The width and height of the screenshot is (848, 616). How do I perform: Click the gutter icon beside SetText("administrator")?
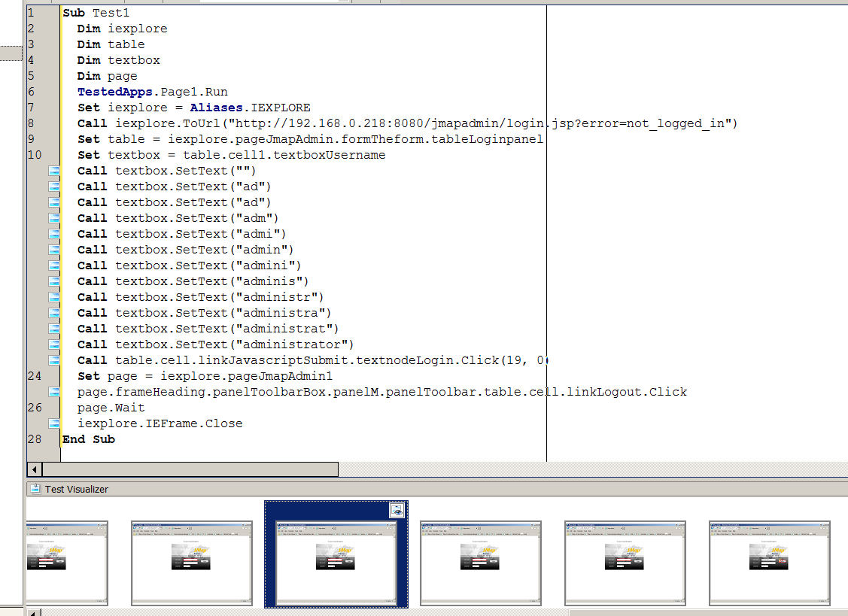coord(54,344)
